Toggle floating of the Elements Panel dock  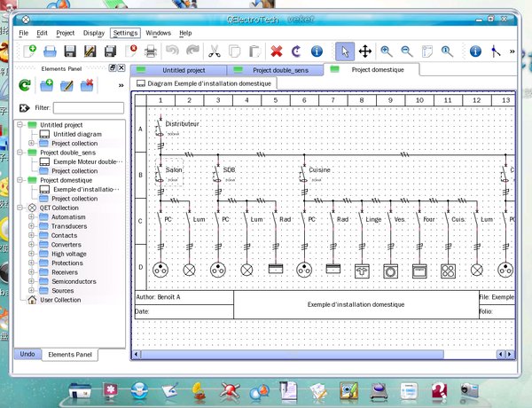coord(112,68)
